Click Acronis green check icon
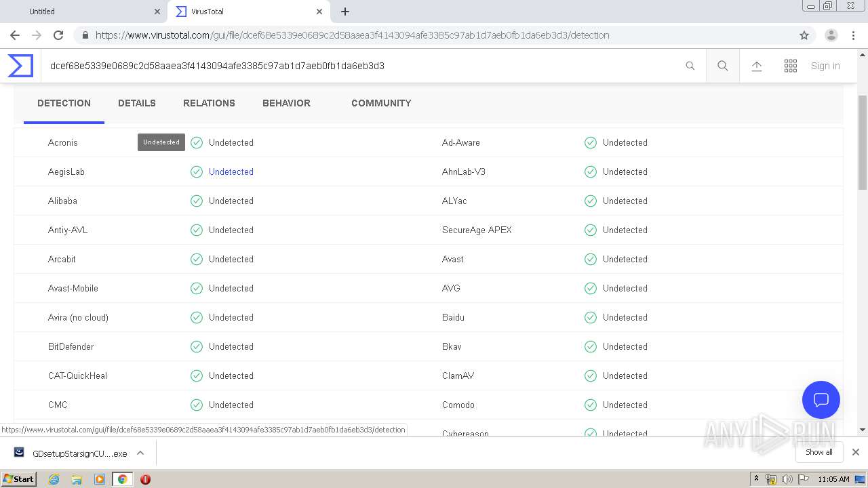The image size is (868, 488). pos(197,142)
